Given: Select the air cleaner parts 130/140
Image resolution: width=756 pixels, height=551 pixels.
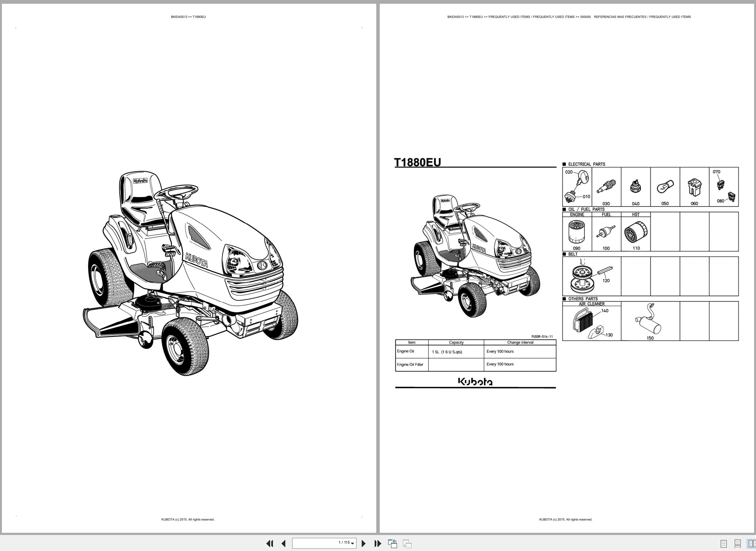Looking at the screenshot, I should 592,323.
